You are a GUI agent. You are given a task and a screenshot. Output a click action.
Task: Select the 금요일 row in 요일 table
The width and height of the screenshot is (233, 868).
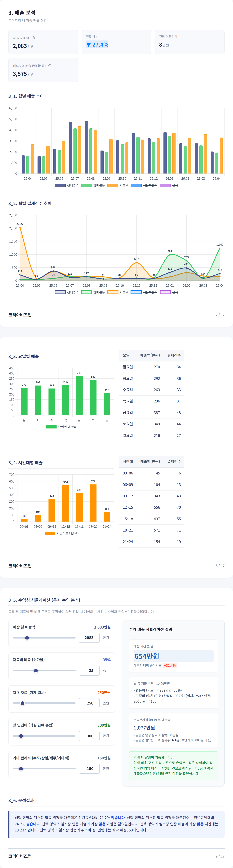coord(152,412)
